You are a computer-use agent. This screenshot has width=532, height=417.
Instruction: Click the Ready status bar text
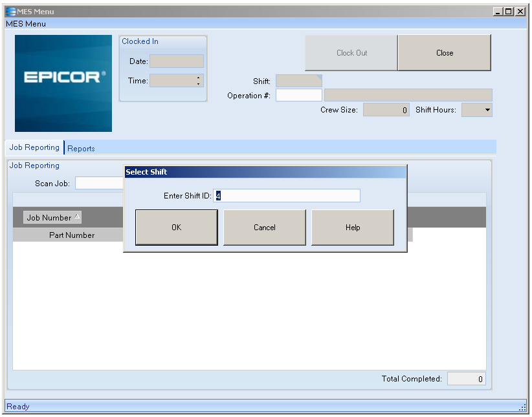click(x=18, y=406)
